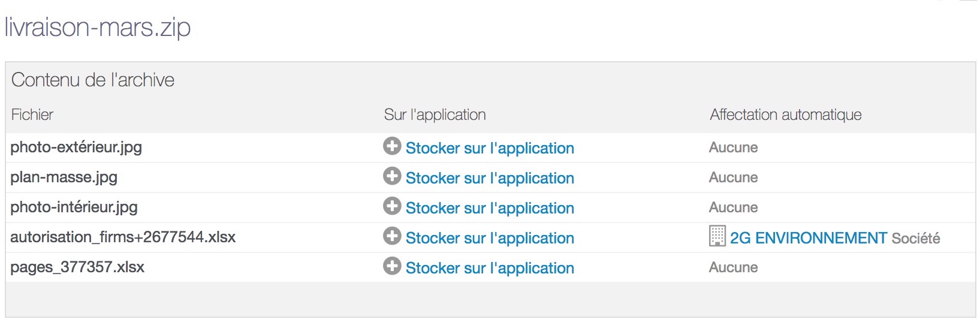Click plus icon for plan-masse.jpg row
This screenshot has width=980, height=322.
coord(392,176)
